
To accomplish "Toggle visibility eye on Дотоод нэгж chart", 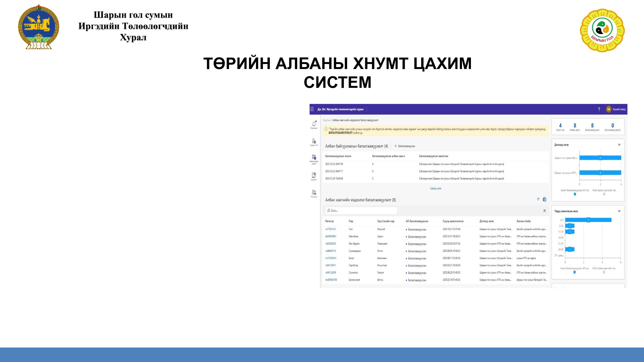I will 619,145.
